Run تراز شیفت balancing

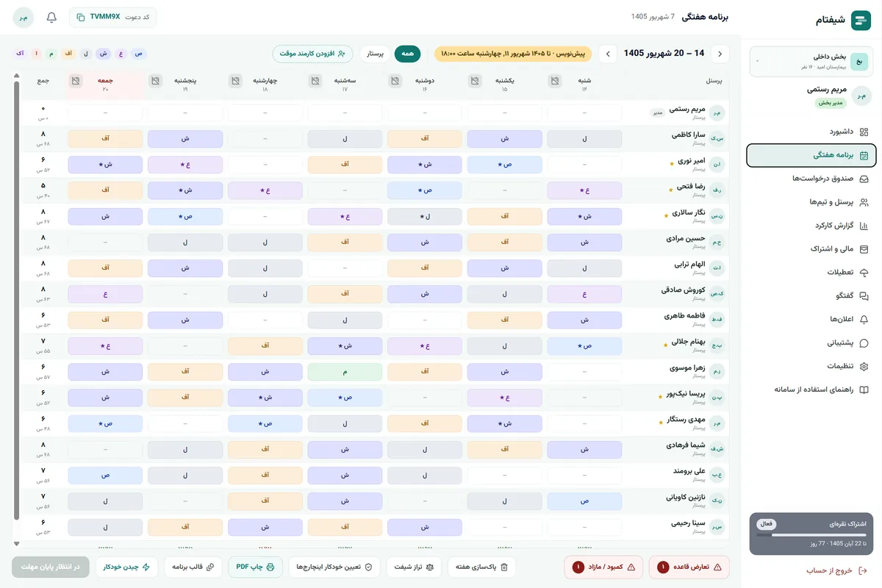tap(415, 567)
